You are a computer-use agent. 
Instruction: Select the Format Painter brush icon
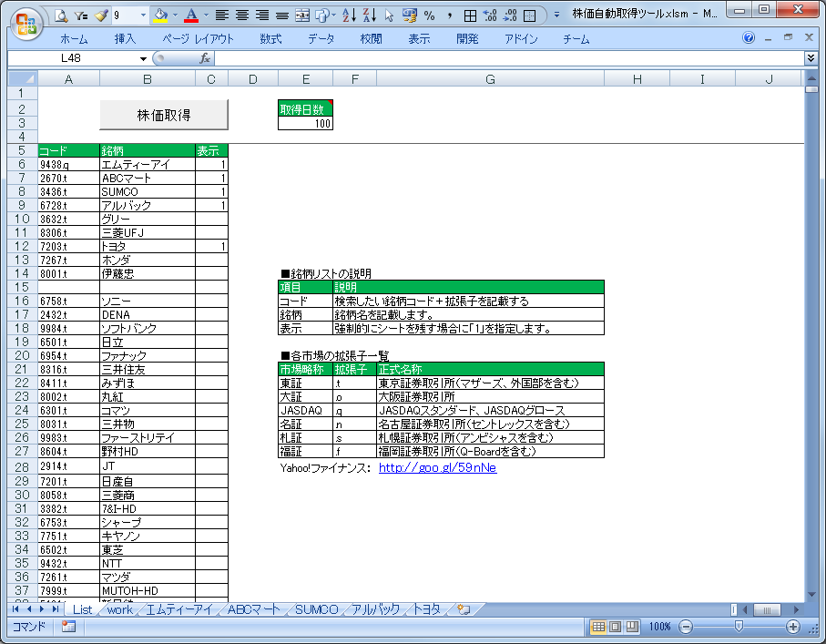(x=100, y=15)
